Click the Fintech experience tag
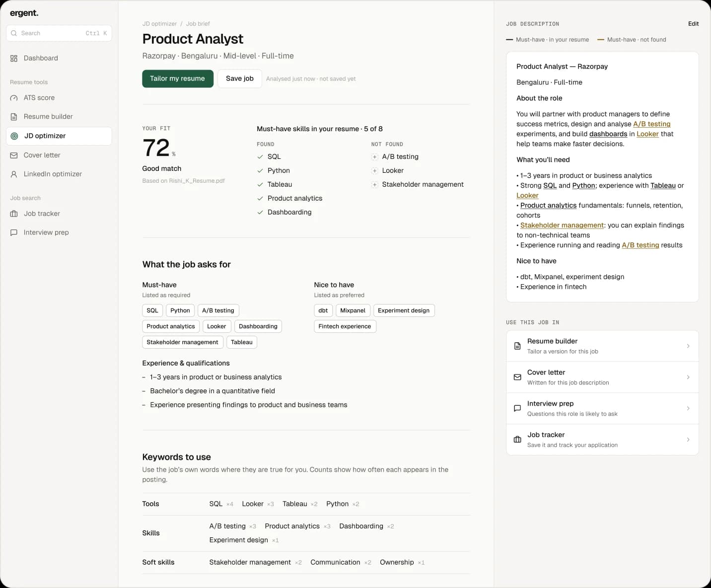711x588 pixels. click(345, 326)
